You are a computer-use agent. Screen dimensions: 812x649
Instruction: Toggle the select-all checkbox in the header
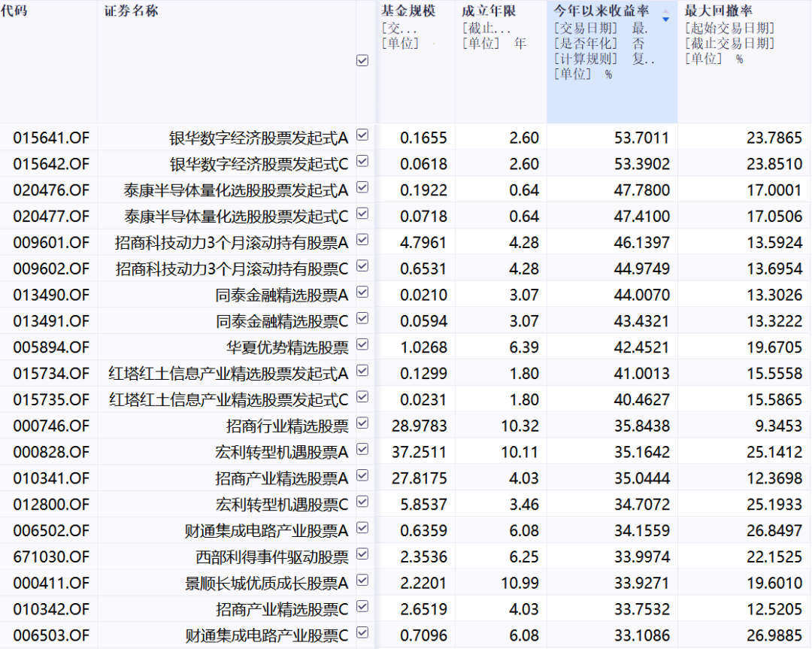click(362, 61)
